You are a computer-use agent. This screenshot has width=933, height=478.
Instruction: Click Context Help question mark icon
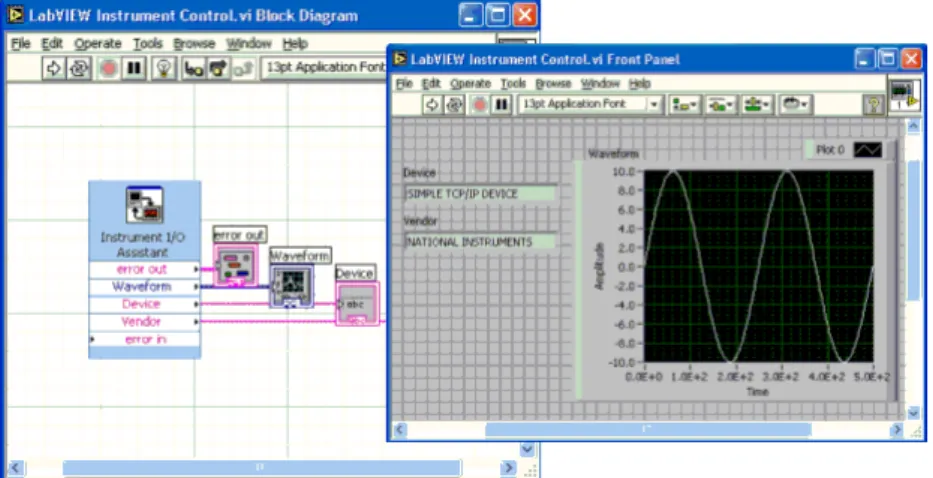(x=872, y=105)
